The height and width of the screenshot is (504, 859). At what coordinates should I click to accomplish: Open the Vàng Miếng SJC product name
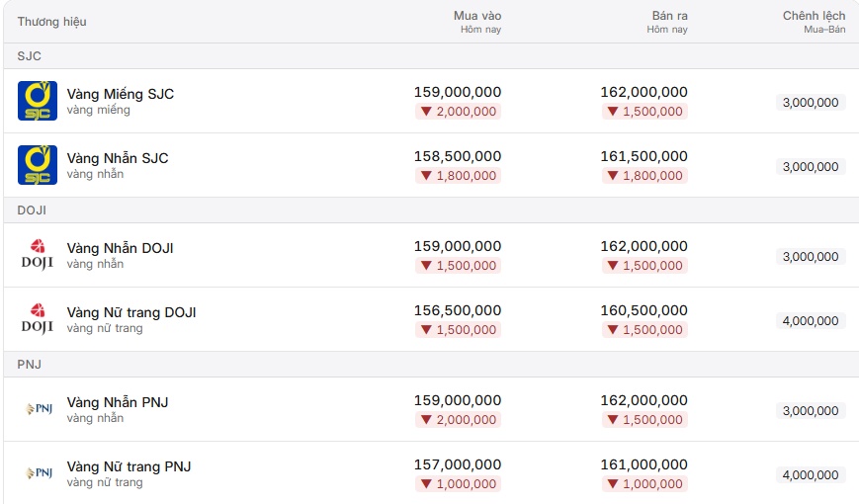coord(120,94)
